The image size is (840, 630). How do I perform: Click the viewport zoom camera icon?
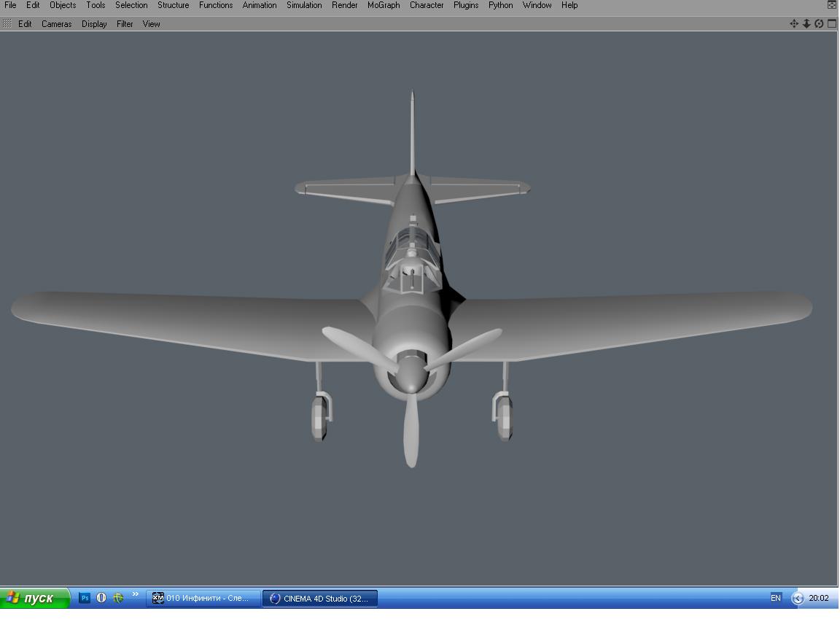806,23
